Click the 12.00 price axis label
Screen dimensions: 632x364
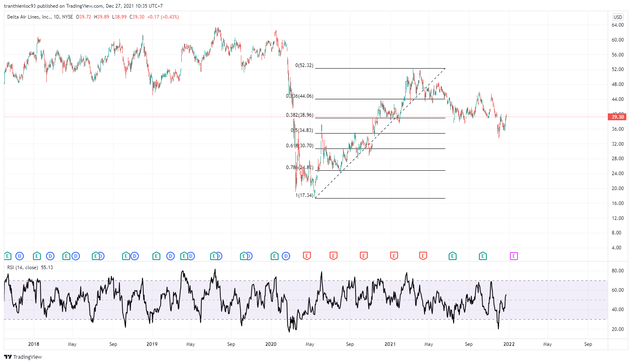617,218
